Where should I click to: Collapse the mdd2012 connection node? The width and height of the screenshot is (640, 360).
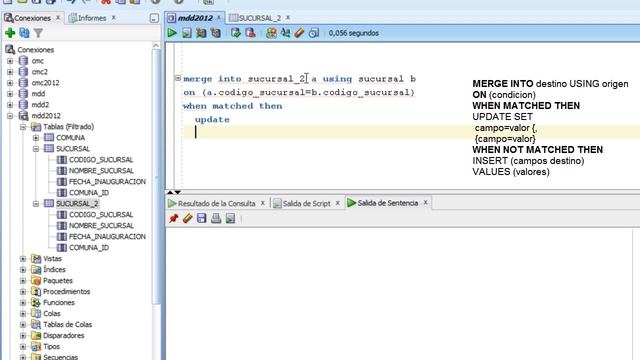tap(10, 116)
